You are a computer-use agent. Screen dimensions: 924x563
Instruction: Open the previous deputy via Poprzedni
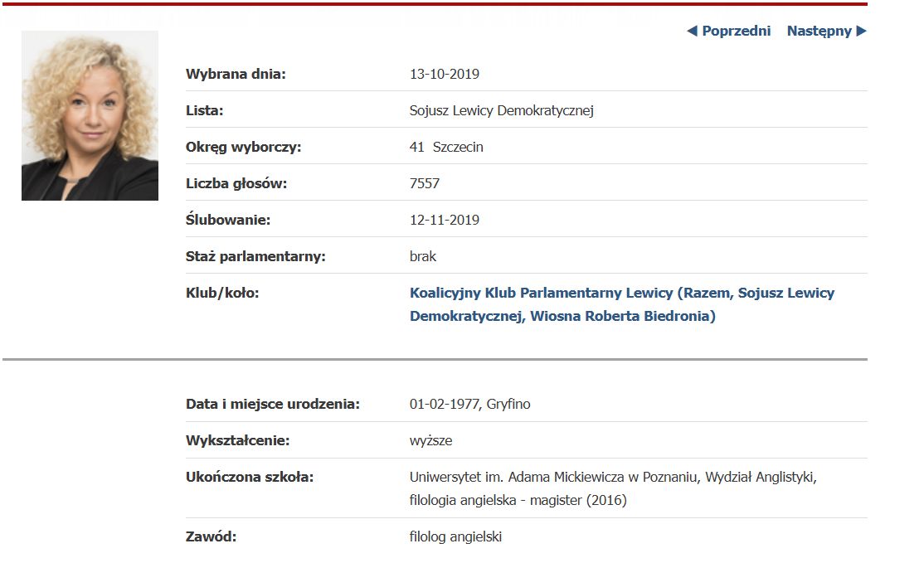coord(735,31)
